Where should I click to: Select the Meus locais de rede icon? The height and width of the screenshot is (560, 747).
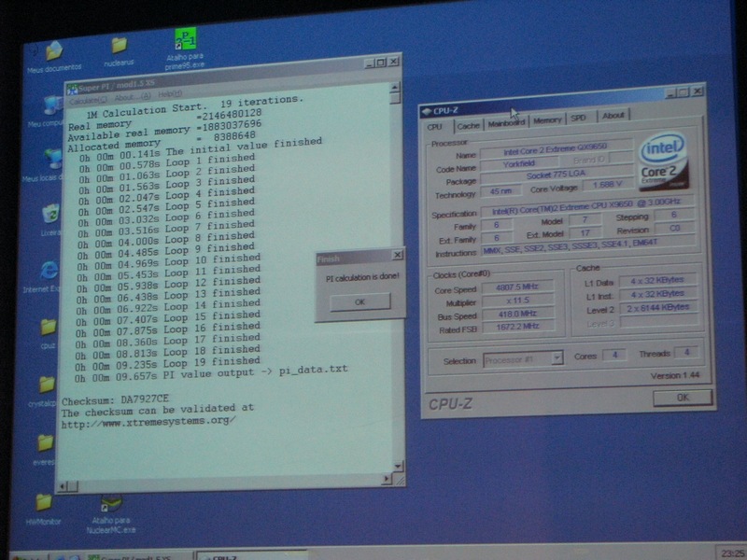click(52, 159)
